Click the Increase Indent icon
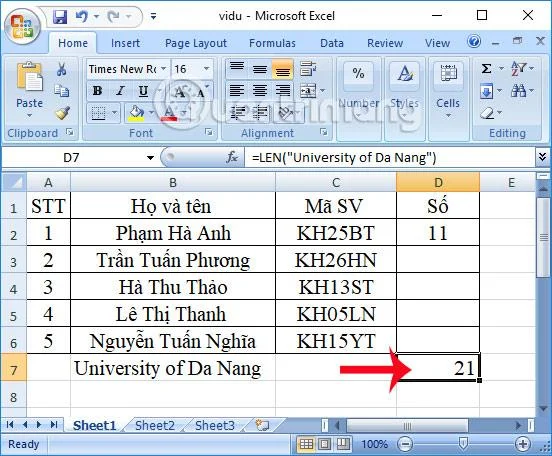 pos(260,113)
